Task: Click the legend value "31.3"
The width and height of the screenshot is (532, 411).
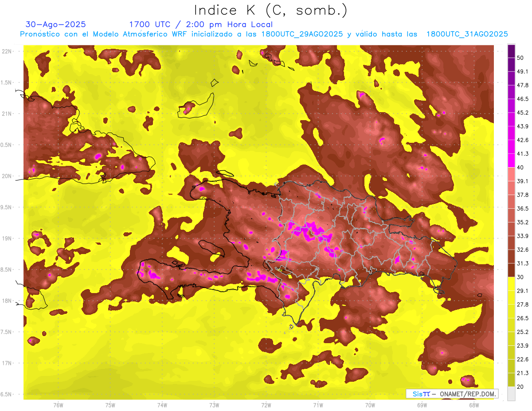Action: pos(523,264)
